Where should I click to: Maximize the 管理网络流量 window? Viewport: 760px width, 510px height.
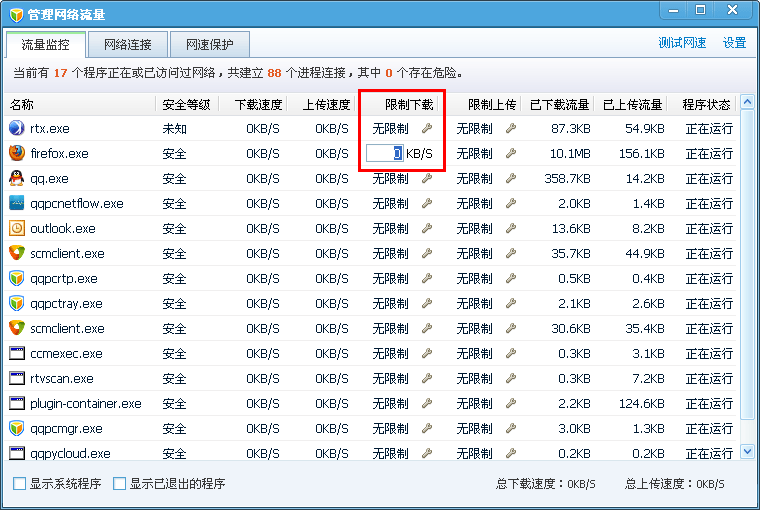[700, 10]
